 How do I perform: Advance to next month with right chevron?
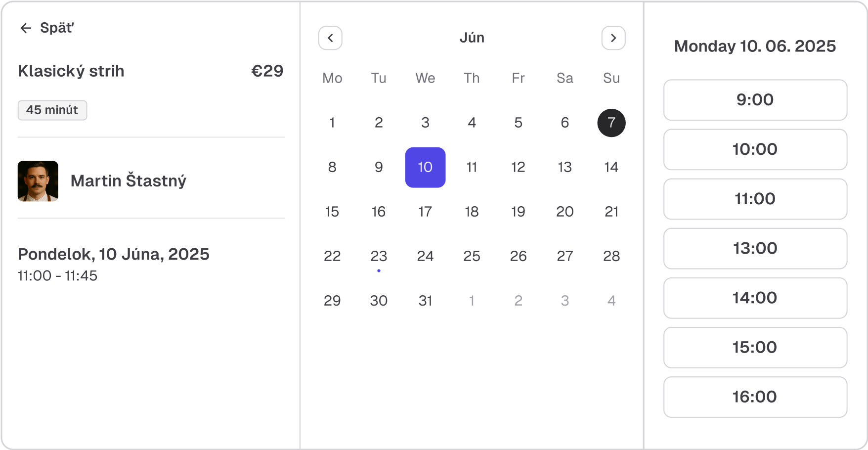pyautogui.click(x=613, y=38)
